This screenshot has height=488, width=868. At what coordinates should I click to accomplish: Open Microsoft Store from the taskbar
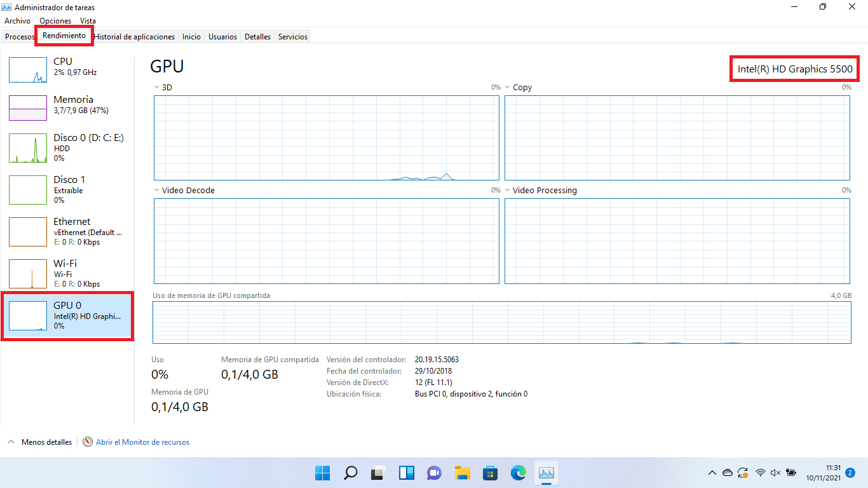click(x=490, y=473)
